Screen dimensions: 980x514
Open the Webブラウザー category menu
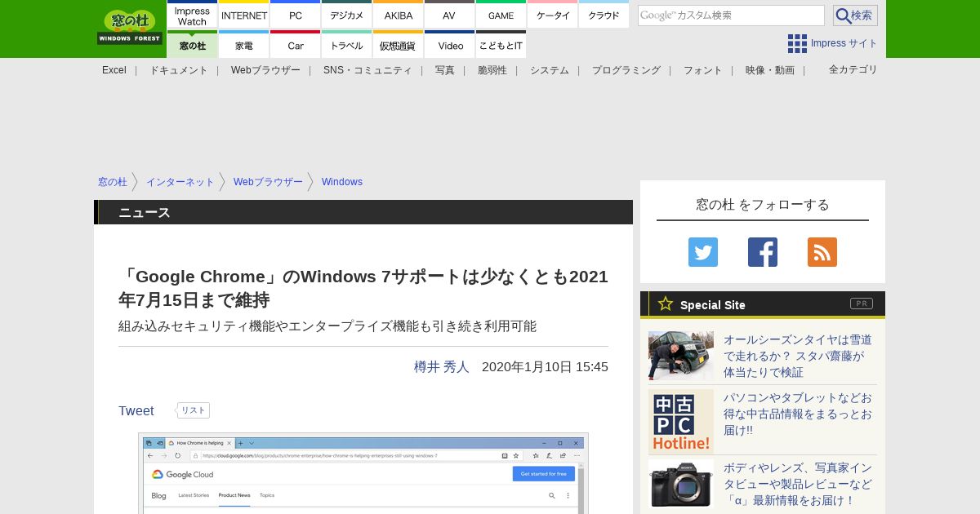[x=265, y=70]
